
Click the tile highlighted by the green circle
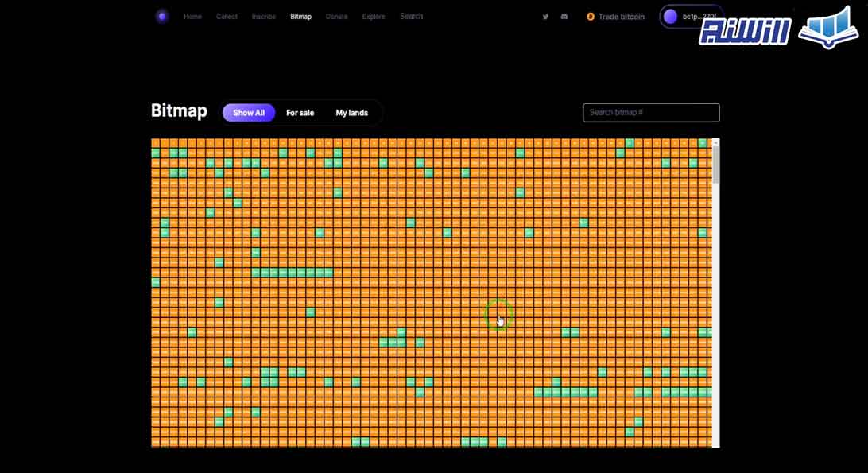click(498, 314)
